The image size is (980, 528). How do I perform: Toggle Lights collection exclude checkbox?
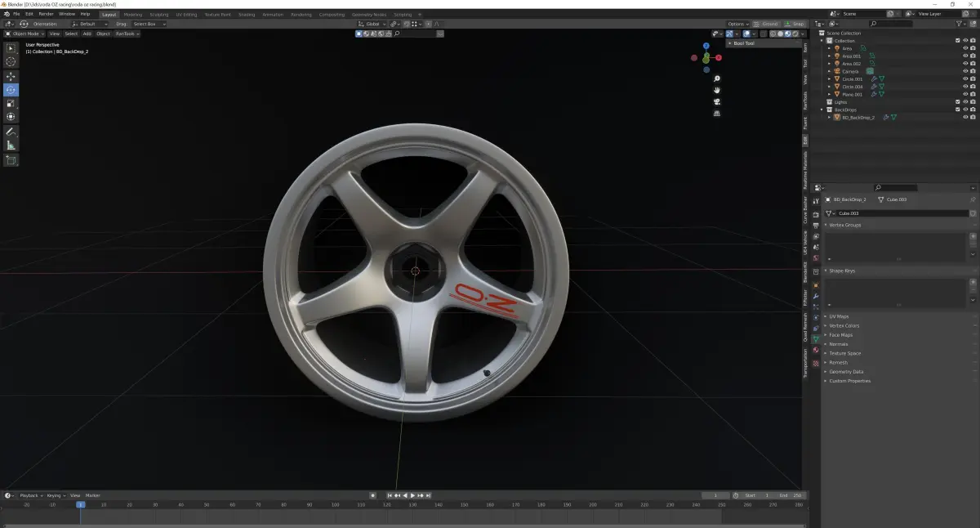tap(958, 102)
